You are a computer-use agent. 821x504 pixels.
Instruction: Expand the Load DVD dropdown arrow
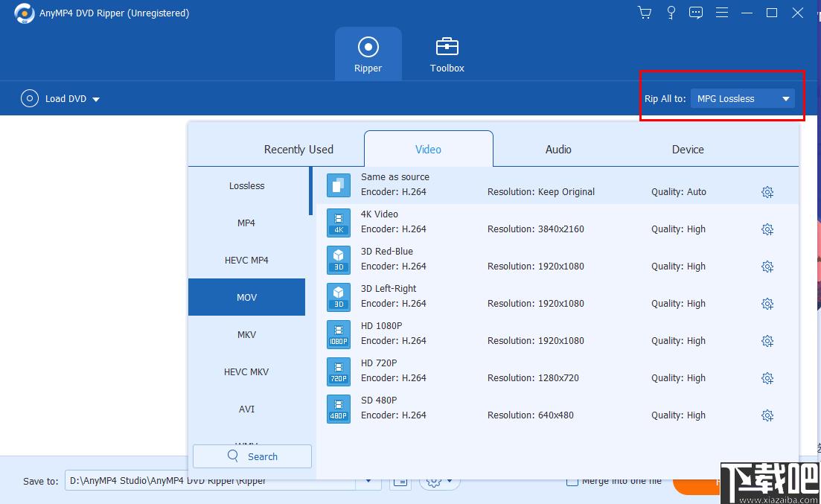tap(96, 99)
